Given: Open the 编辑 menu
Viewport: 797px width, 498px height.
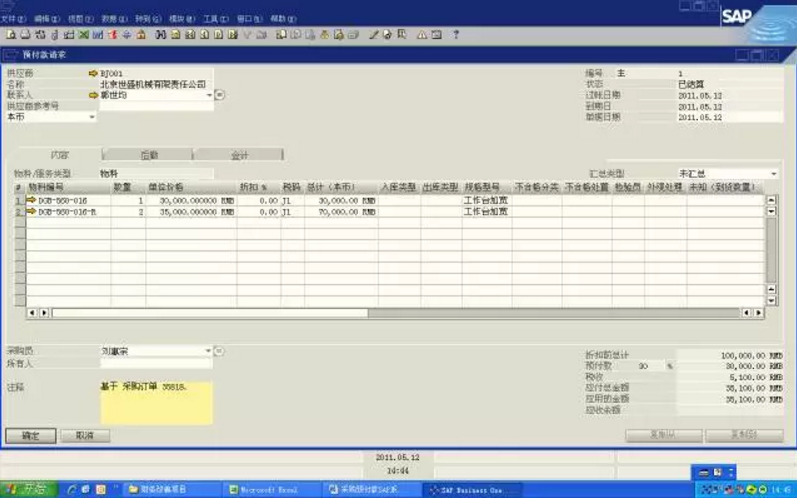Looking at the screenshot, I should pos(47,19).
